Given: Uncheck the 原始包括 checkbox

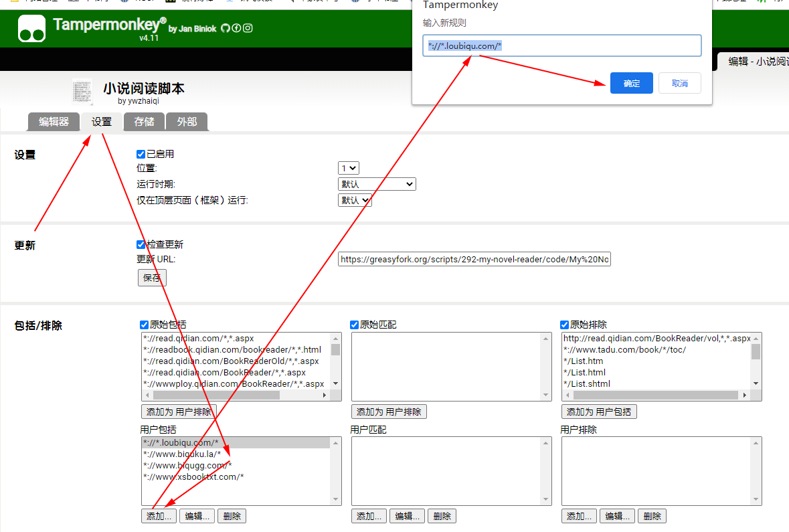Looking at the screenshot, I should point(144,325).
